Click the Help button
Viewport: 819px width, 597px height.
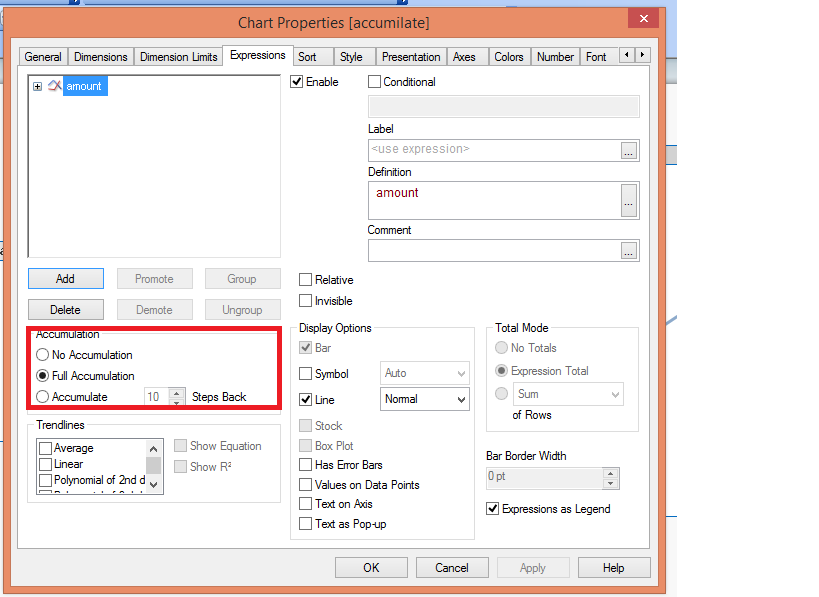(x=614, y=568)
